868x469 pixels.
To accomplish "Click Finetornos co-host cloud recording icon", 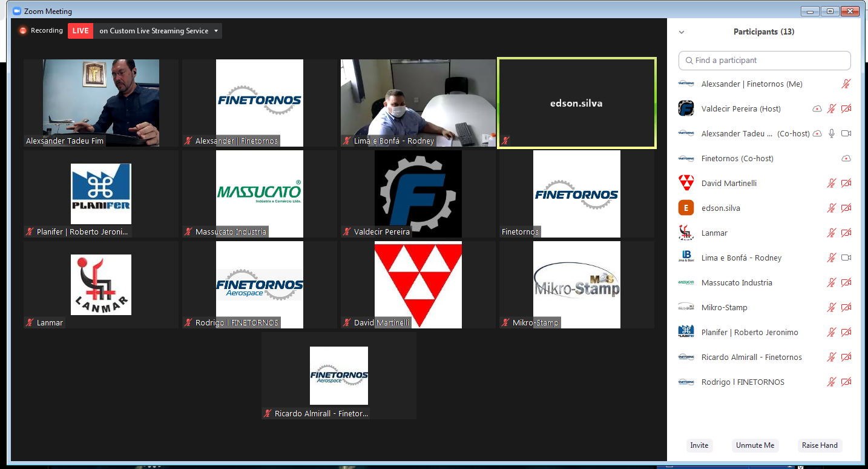I will click(846, 159).
